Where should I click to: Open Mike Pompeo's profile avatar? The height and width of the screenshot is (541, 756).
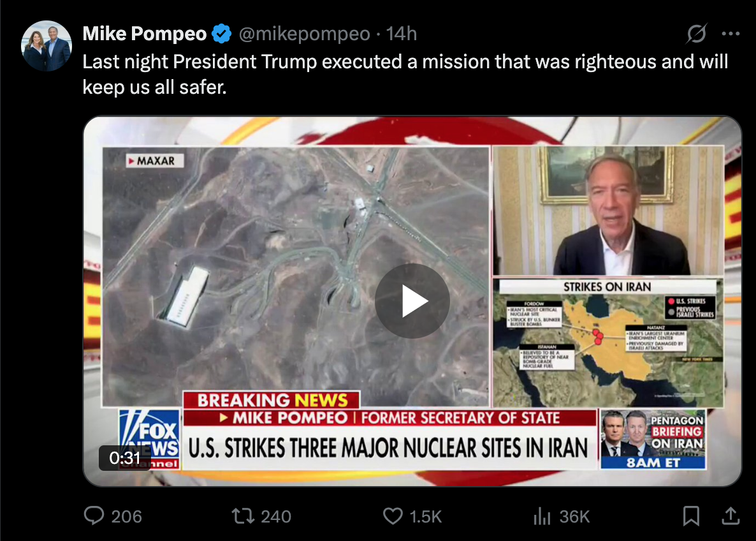pos(47,46)
